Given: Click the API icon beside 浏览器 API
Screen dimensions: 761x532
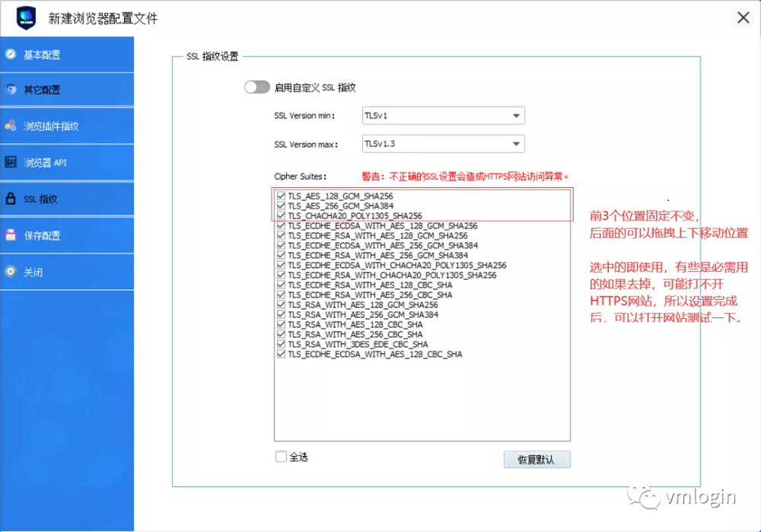Looking at the screenshot, I should pyautogui.click(x=11, y=162).
